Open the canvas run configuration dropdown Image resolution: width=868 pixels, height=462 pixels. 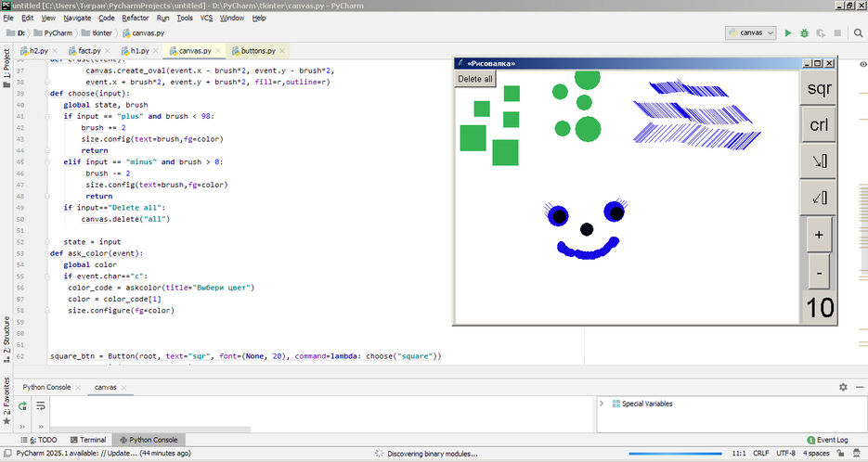pos(751,33)
